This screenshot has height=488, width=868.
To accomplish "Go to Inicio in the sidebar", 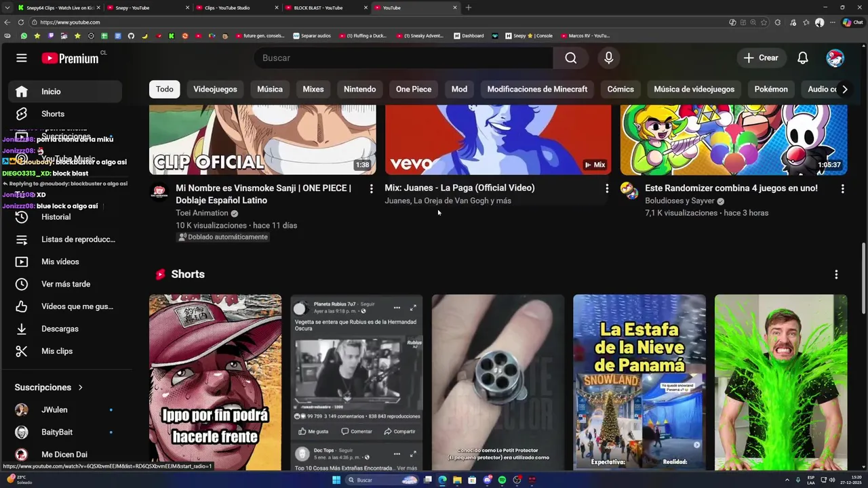I will coord(65,91).
